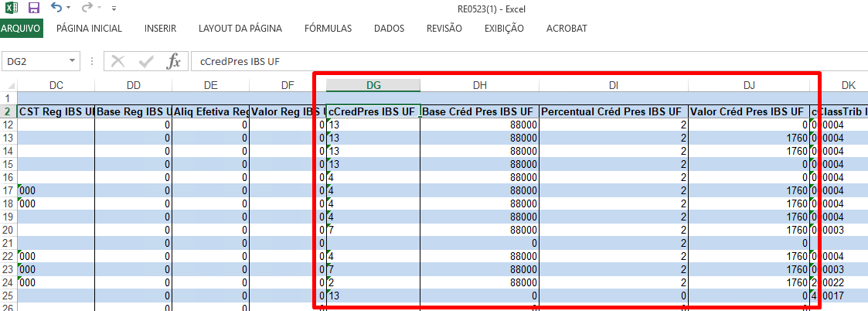Screen dimensions: 868x311
Task: Click cCredPres value 13 in row 25
Action: (x=373, y=296)
